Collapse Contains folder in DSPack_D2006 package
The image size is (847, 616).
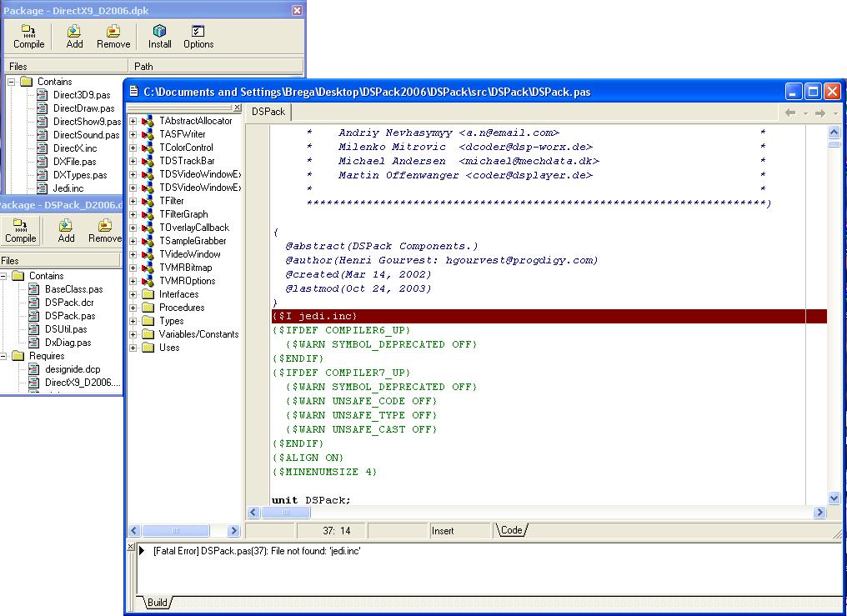click(3, 277)
